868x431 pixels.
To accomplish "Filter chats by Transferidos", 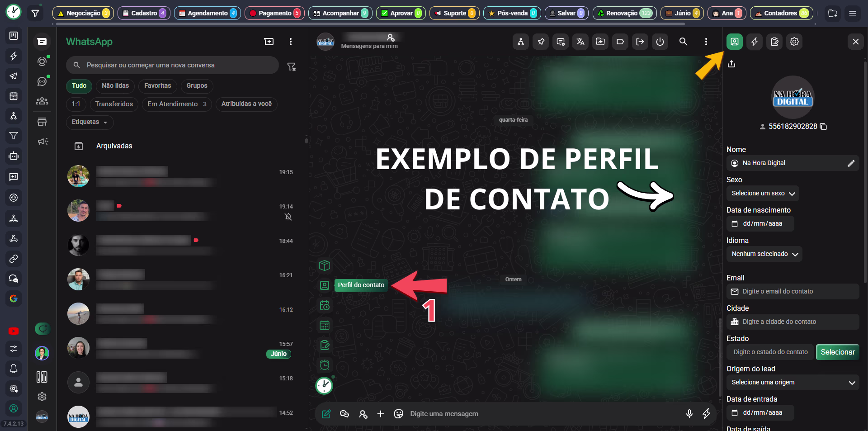I will [114, 104].
